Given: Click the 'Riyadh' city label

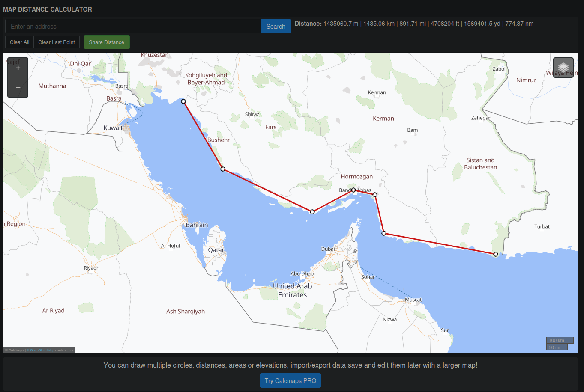Looking at the screenshot, I should coord(92,268).
